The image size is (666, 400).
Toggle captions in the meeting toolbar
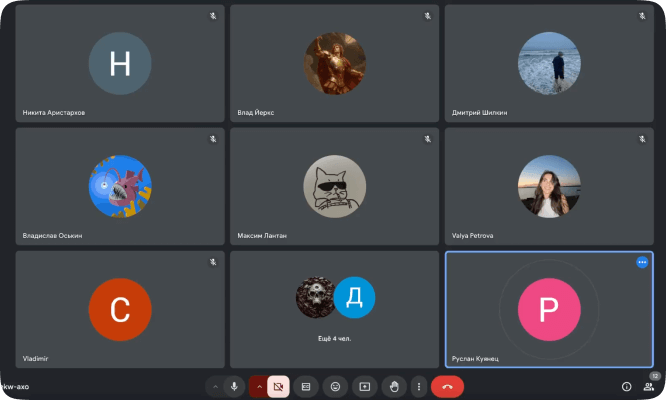pyautogui.click(x=306, y=386)
